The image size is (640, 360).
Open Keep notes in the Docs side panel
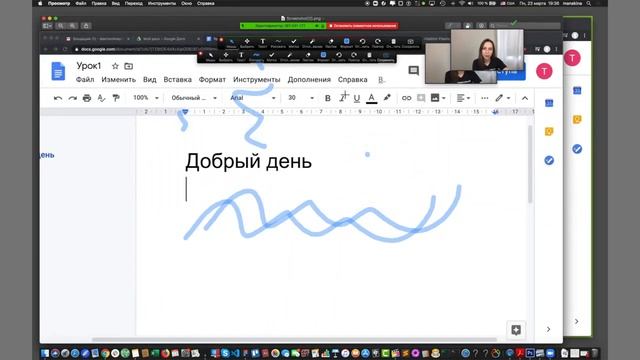pyautogui.click(x=549, y=131)
